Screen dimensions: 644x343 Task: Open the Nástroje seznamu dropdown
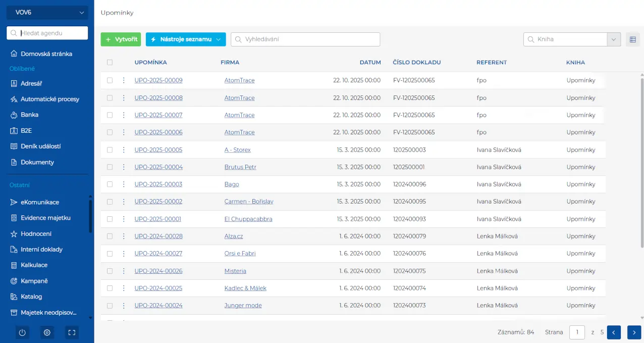185,39
